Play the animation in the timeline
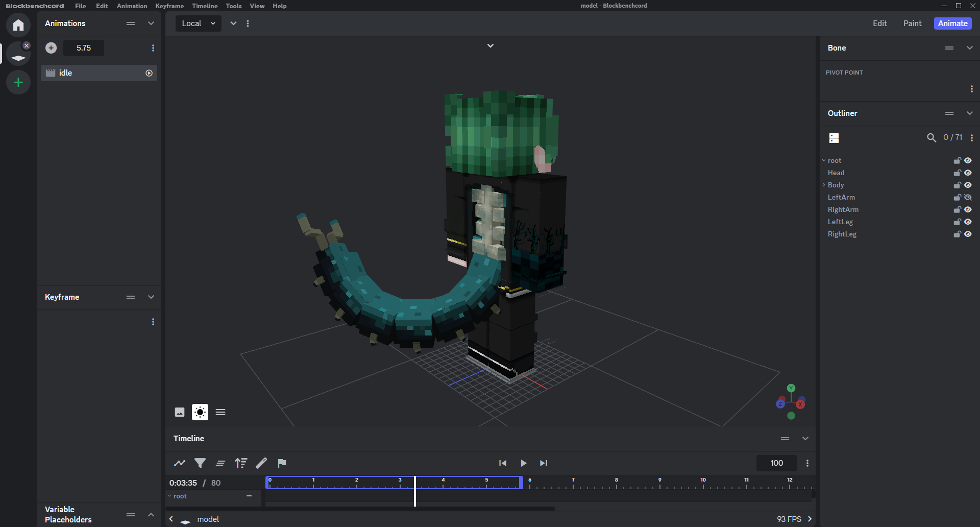 coord(523,463)
